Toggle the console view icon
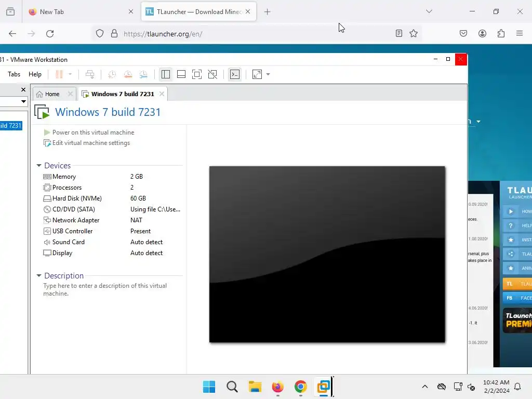This screenshot has width=532, height=399. click(x=235, y=74)
